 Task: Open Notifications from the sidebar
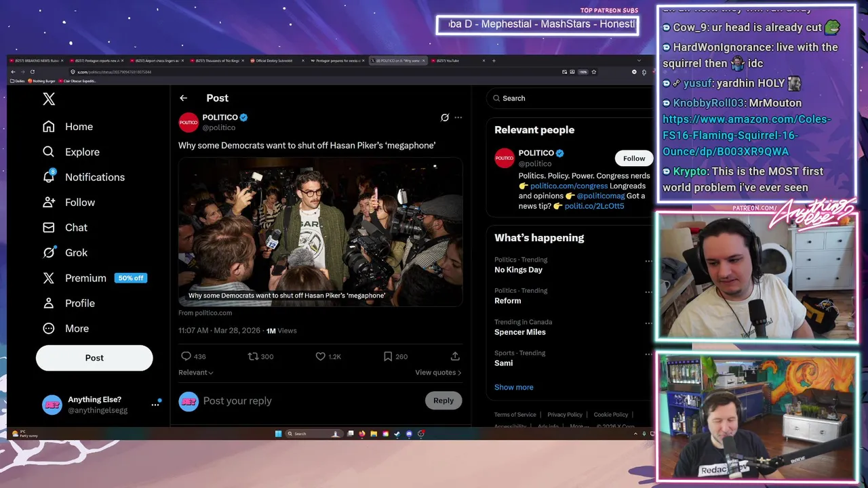pos(83,177)
